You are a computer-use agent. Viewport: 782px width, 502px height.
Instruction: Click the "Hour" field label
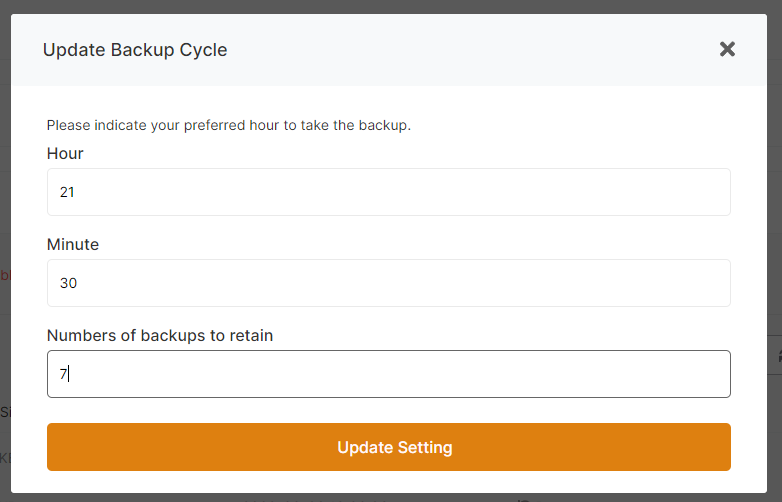click(x=65, y=154)
